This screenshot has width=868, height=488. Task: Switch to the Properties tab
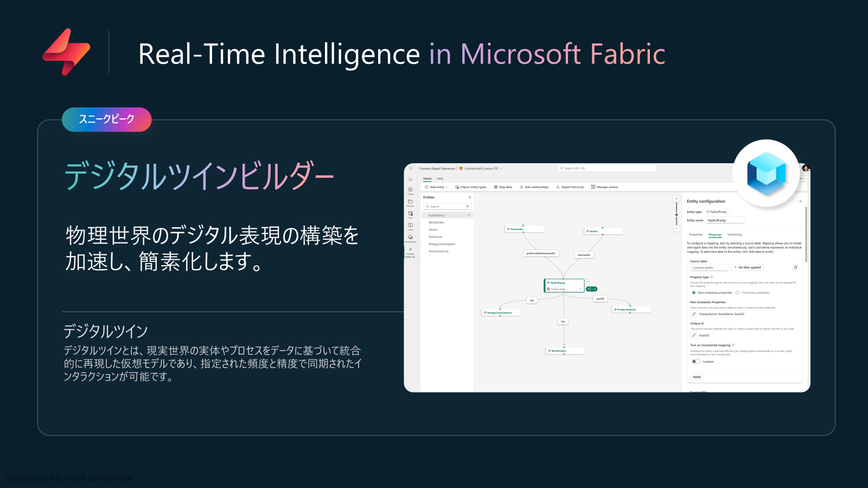coord(696,235)
